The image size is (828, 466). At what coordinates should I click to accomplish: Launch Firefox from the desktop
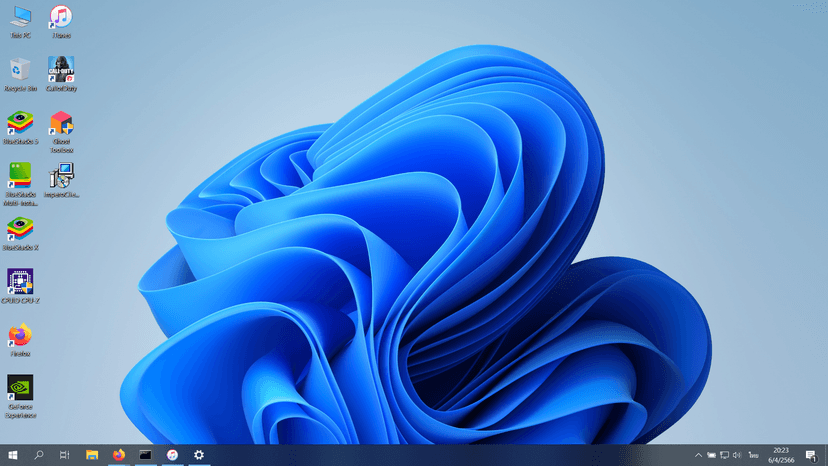point(20,336)
